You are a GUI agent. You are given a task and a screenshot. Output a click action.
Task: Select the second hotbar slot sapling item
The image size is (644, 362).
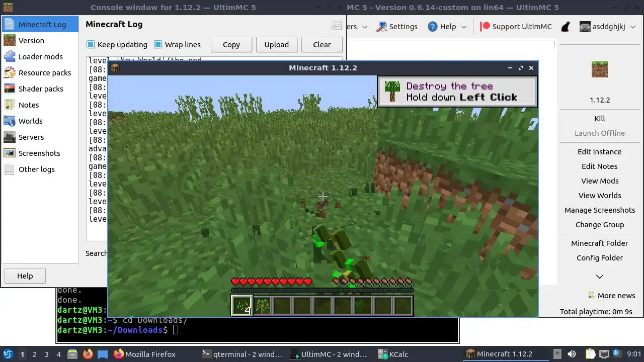tap(262, 305)
